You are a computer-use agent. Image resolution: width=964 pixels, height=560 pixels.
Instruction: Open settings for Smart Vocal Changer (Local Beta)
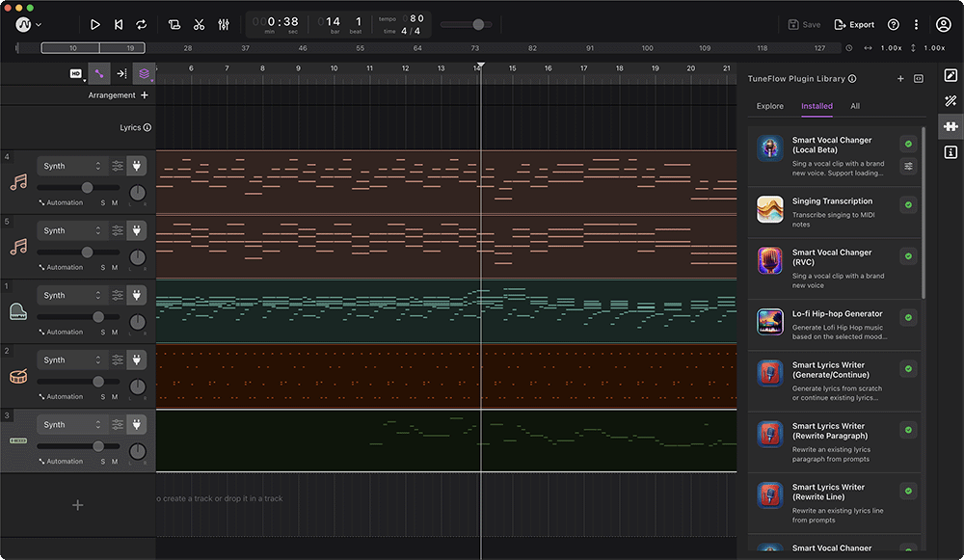(x=908, y=166)
